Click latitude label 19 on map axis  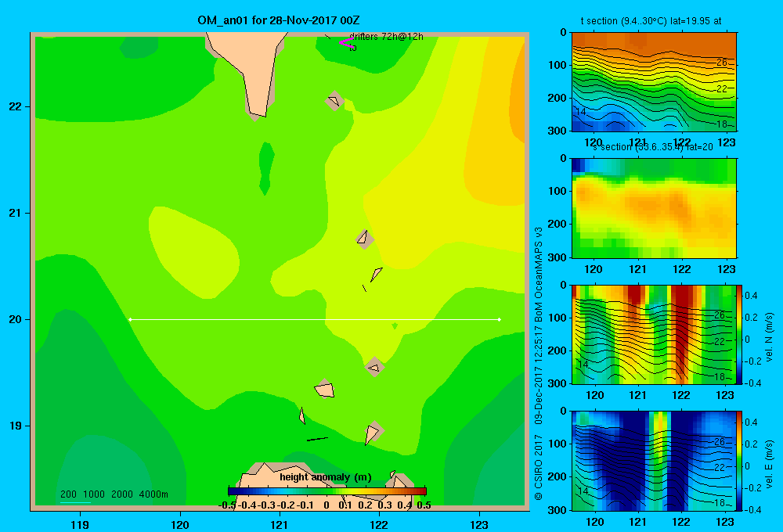pos(16,426)
